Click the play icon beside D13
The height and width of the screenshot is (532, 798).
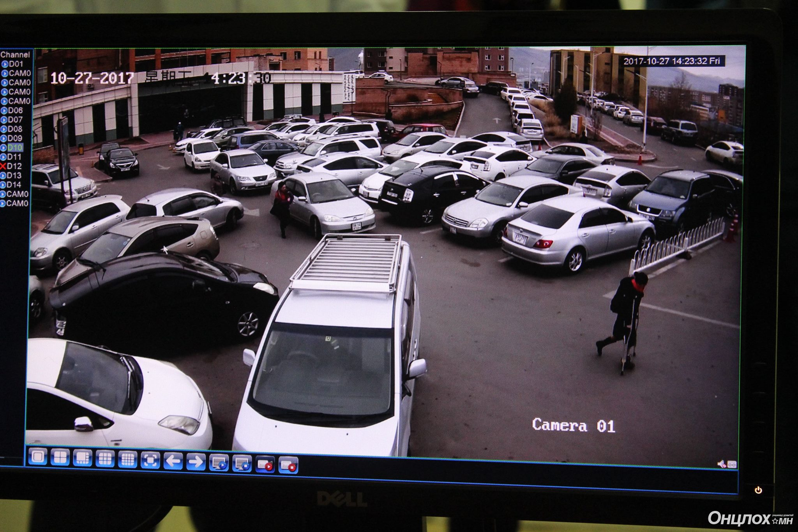[4, 176]
